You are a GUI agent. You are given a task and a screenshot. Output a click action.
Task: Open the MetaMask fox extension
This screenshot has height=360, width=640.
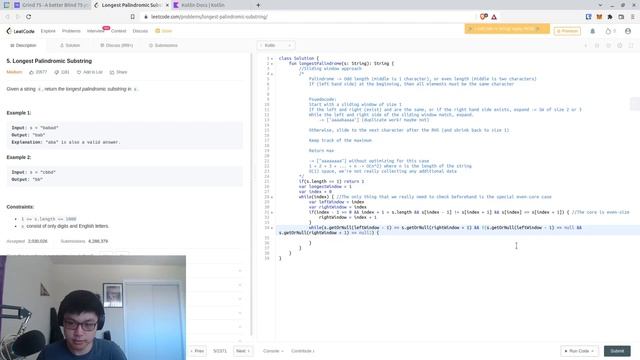(599, 17)
